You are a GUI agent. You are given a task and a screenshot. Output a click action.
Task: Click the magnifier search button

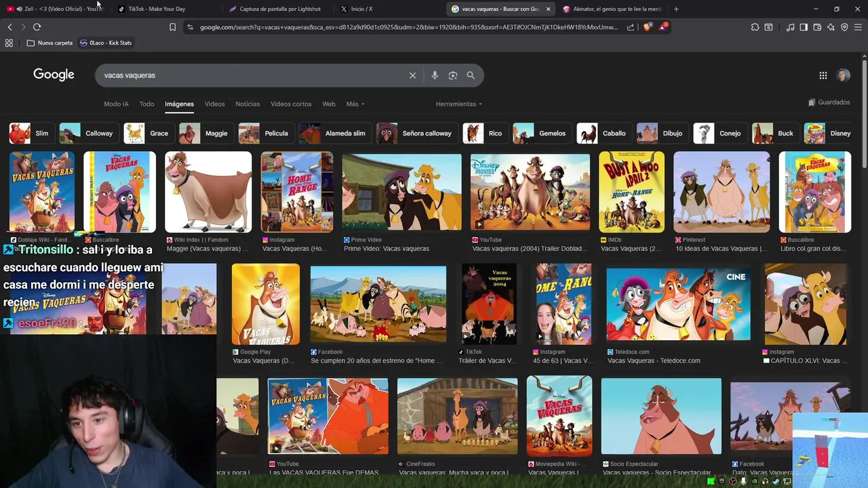[x=471, y=75]
